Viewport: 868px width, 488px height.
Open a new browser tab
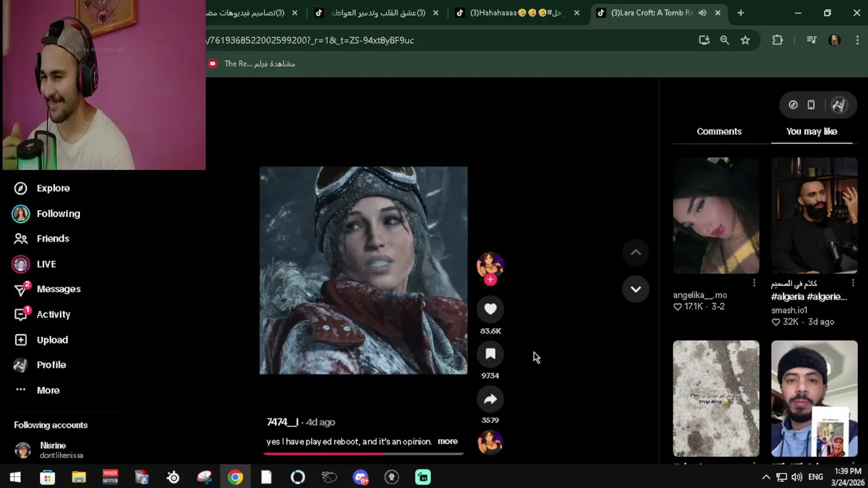click(741, 13)
